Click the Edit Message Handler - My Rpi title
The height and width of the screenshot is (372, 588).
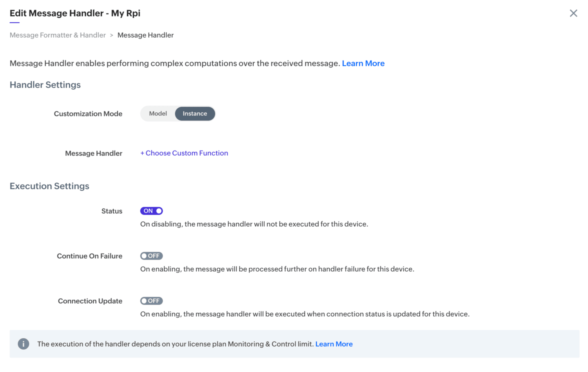coord(75,13)
